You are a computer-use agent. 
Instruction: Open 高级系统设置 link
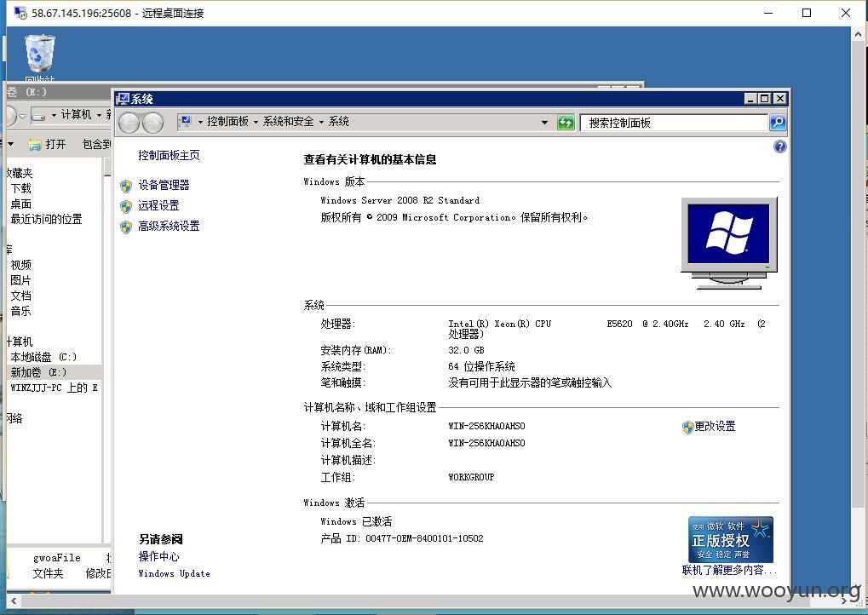[169, 227]
